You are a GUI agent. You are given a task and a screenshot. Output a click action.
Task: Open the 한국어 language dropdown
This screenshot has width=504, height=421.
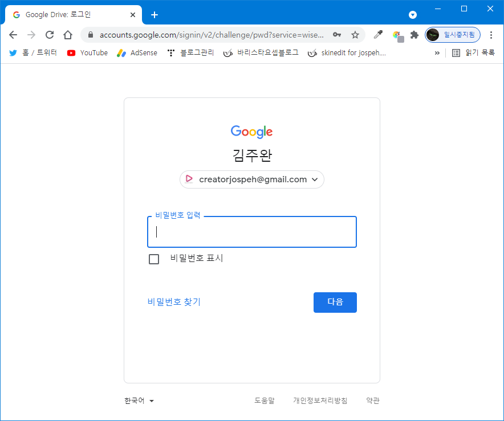pos(139,400)
